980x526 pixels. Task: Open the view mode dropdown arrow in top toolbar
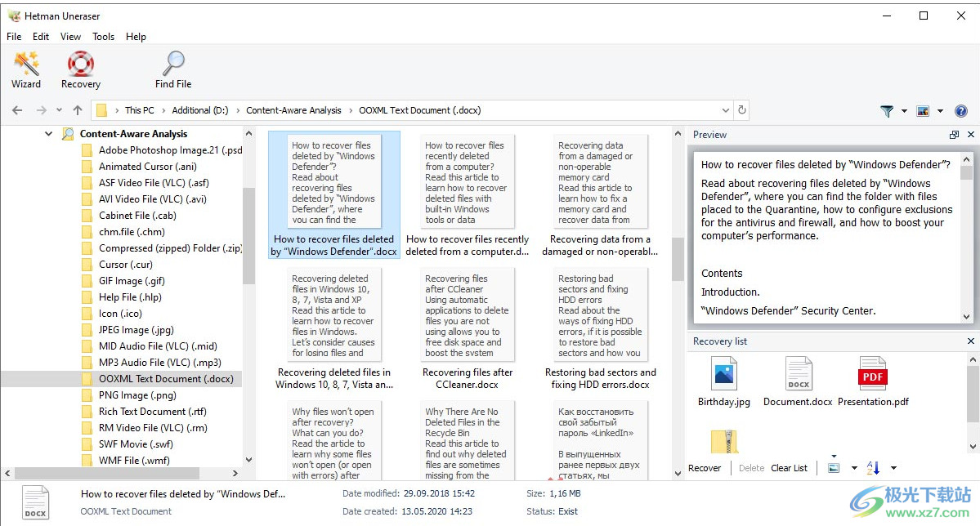tap(941, 111)
